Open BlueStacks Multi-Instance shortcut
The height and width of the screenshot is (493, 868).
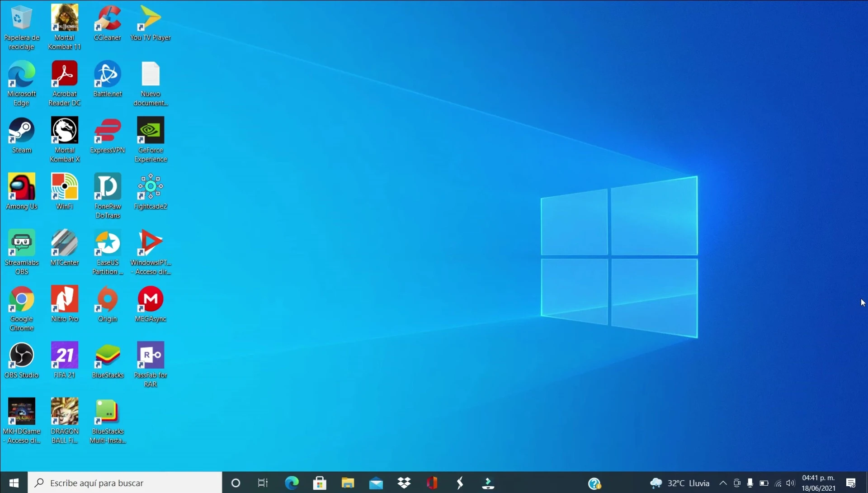[108, 421]
